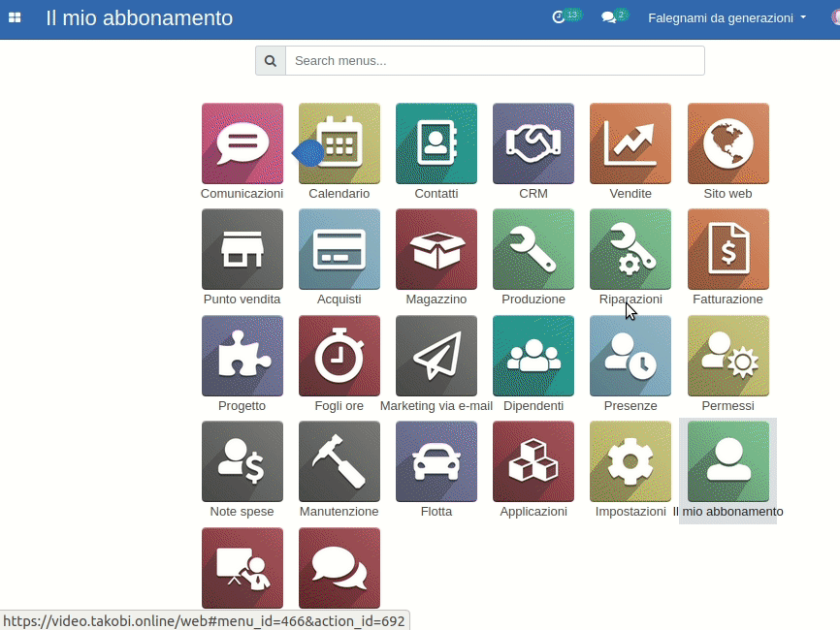840x630 pixels.
Task: Open the Calendario app icon
Action: click(x=339, y=143)
